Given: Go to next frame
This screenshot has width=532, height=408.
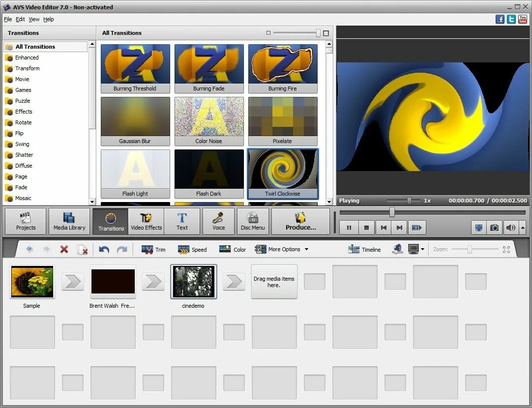Looking at the screenshot, I should tap(399, 228).
